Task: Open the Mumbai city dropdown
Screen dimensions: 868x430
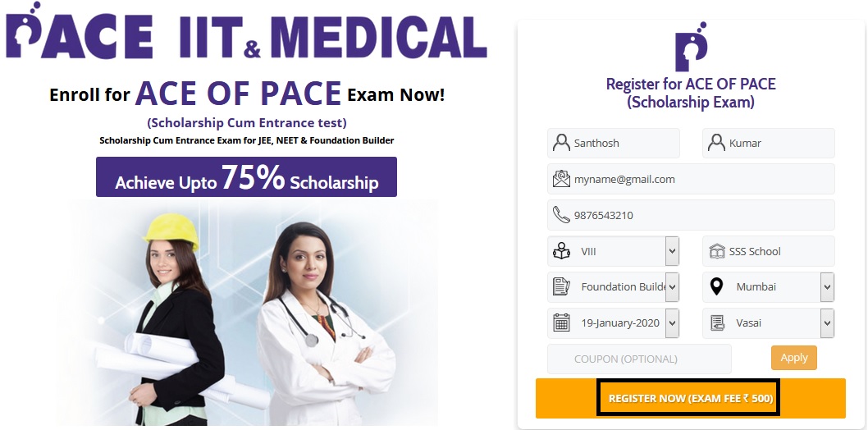Action: pos(827,287)
